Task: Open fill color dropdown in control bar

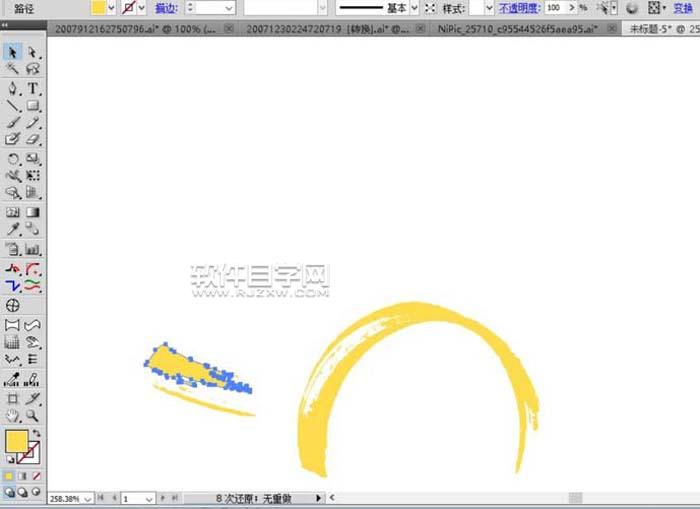Action: (111, 8)
